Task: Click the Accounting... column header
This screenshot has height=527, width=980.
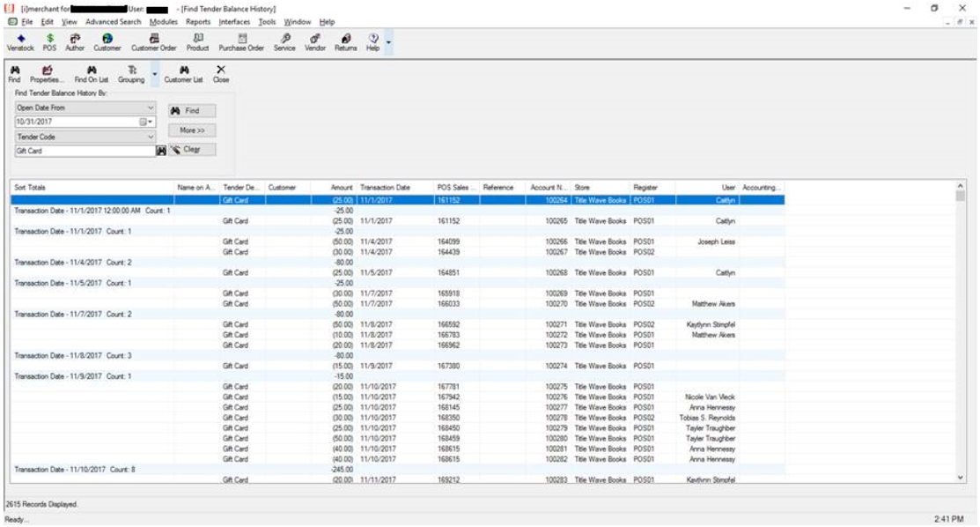Action: (762, 188)
